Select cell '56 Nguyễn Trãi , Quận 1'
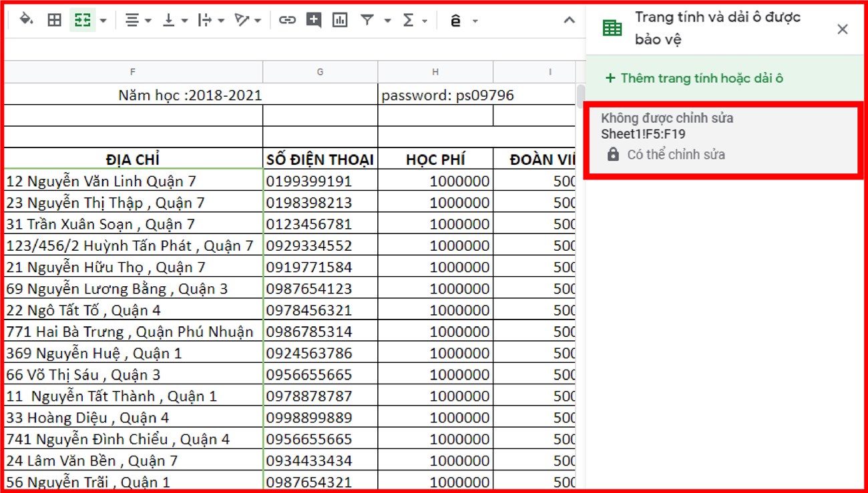The image size is (868, 493). 133,481
